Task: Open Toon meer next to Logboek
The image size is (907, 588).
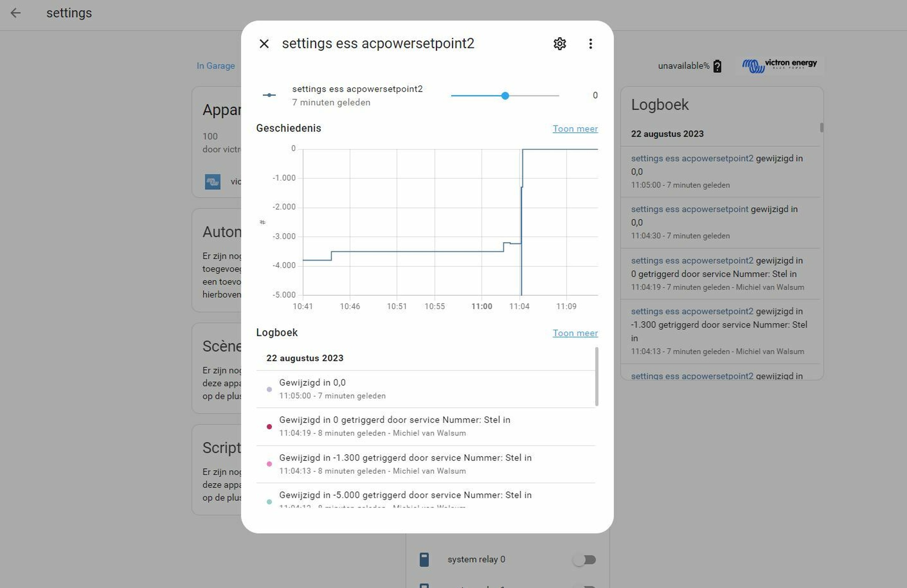Action: click(575, 333)
